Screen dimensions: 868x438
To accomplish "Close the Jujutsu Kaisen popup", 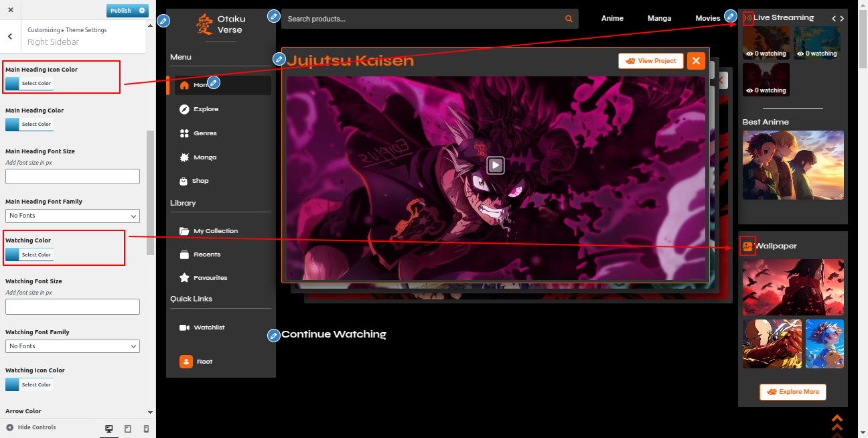I will (696, 61).
